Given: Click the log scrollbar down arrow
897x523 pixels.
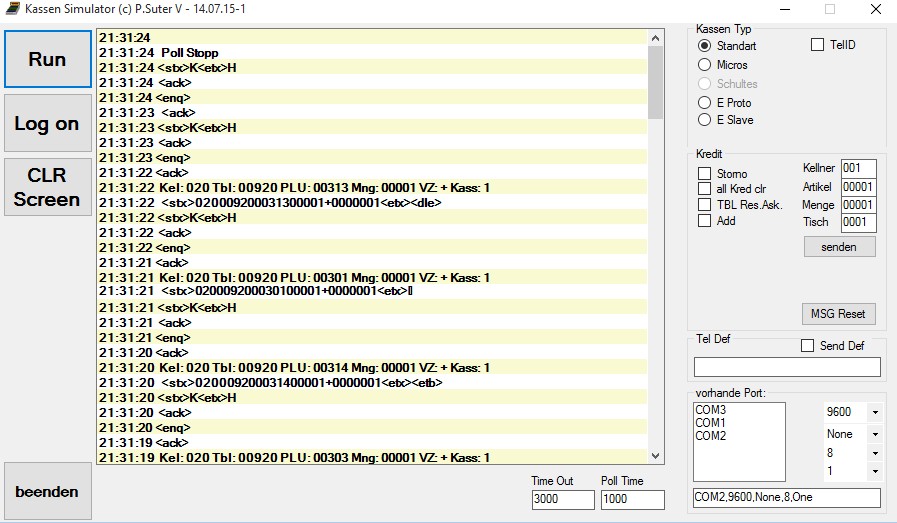Looking at the screenshot, I should [656, 455].
